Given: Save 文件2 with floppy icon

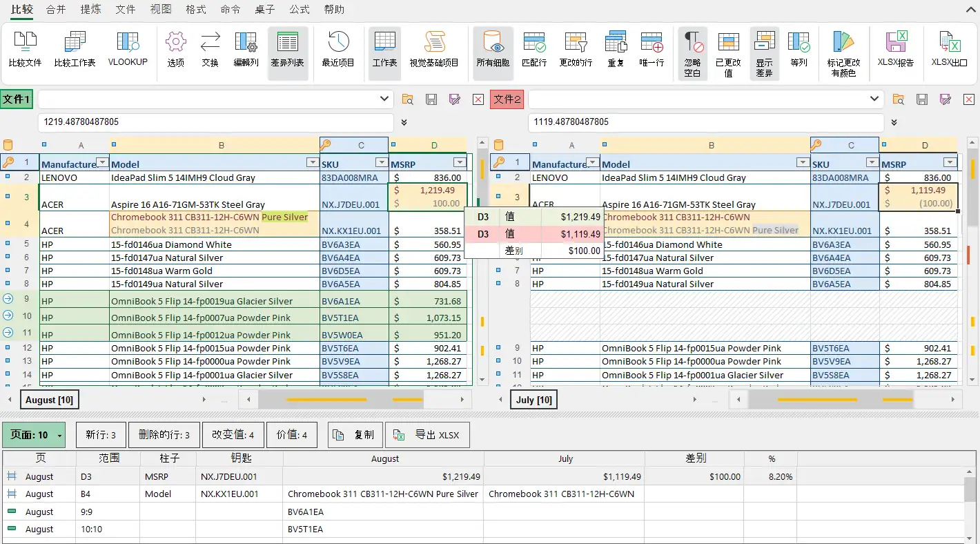Looking at the screenshot, I should pos(922,99).
